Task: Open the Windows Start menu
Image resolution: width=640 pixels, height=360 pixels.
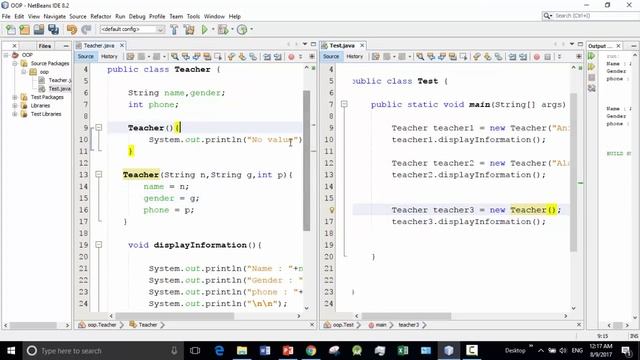Action: tap(11, 351)
